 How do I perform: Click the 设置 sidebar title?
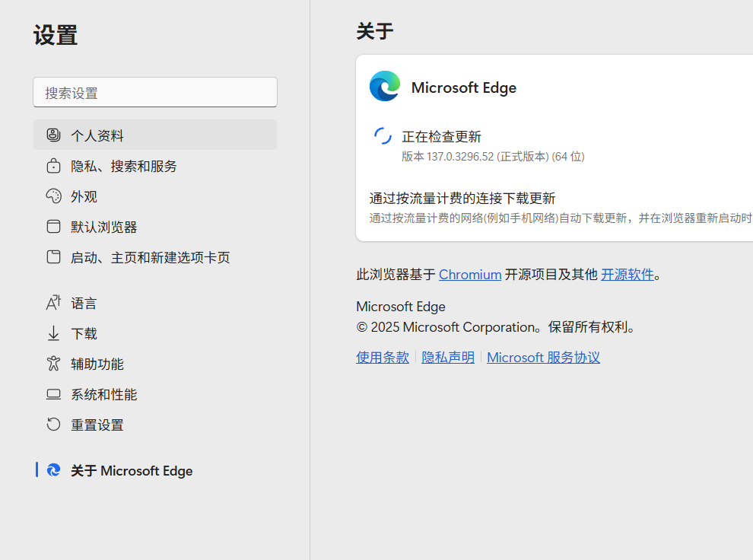[x=56, y=35]
